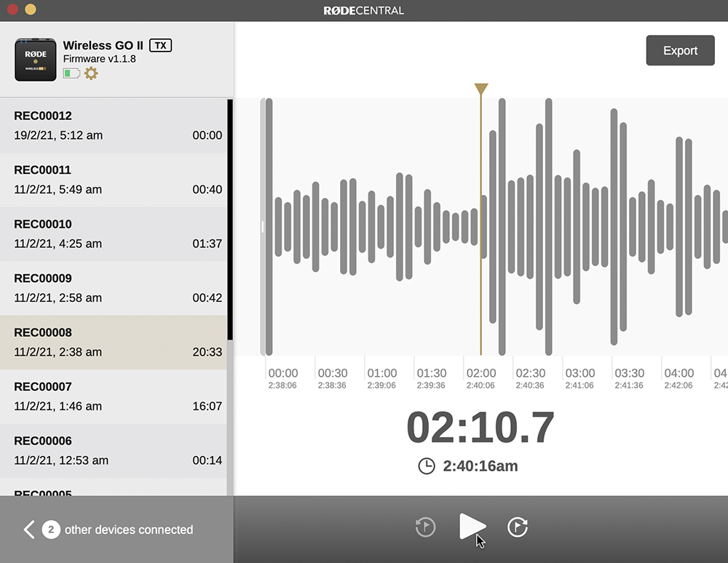Click the Wireless GO II device thumbnail
This screenshot has width=728, height=563.
click(x=35, y=60)
